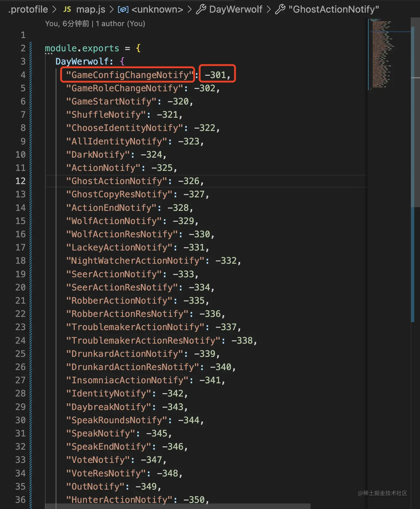The height and width of the screenshot is (509, 420).
Task: Click the "SpeakNotify" key on line 31
Action: [x=101, y=433]
